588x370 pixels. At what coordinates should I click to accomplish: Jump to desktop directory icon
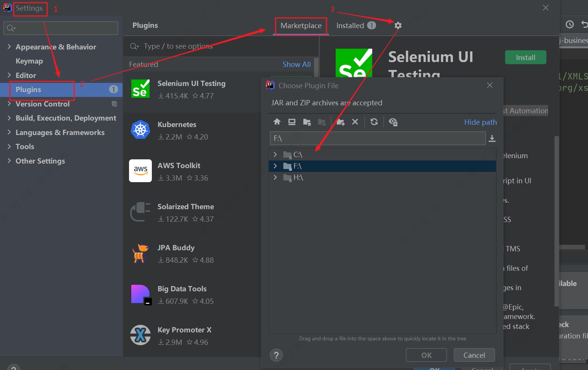(x=292, y=122)
